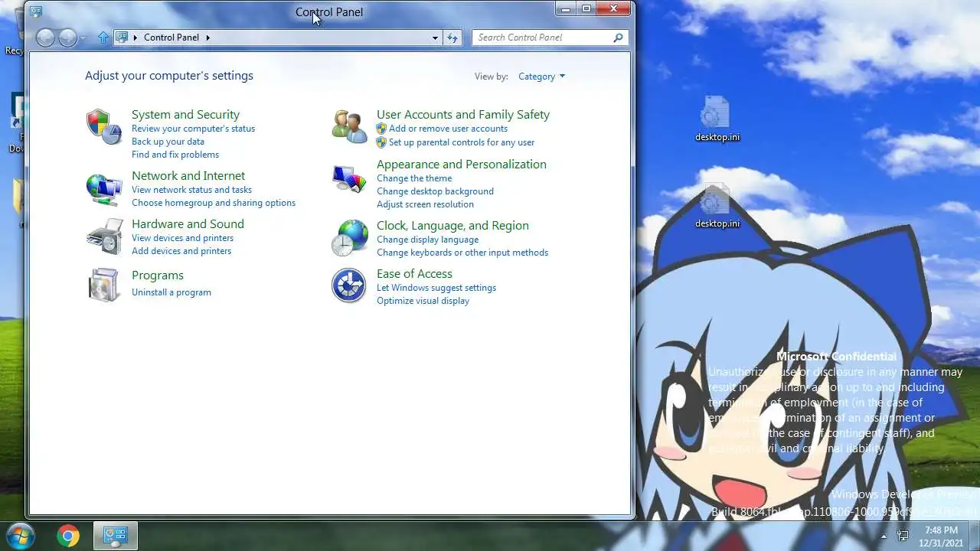Open the network icon in system tray

click(903, 536)
